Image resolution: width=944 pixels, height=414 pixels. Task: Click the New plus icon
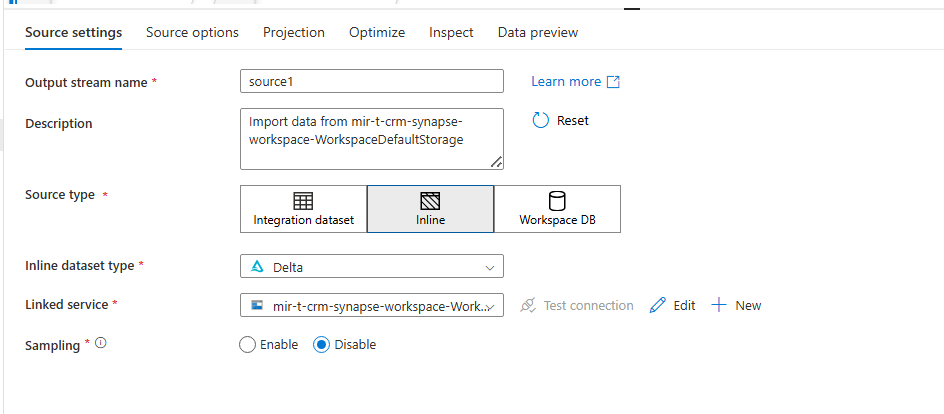718,305
